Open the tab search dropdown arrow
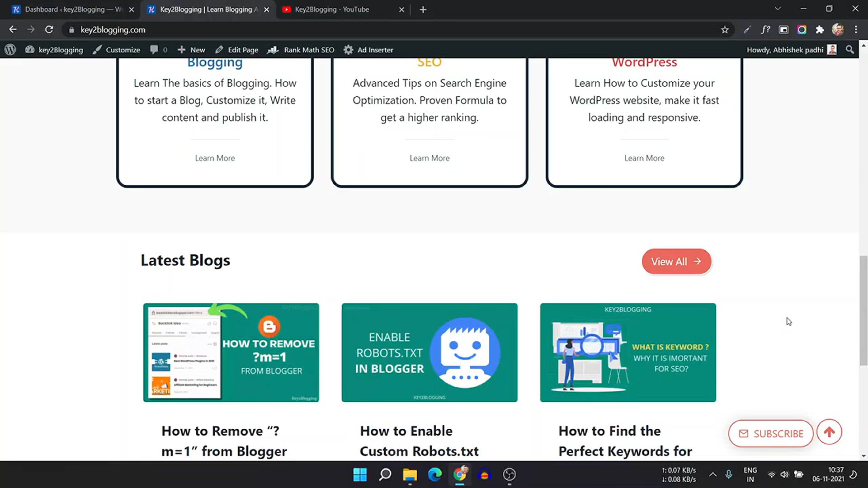The width and height of the screenshot is (868, 488). 778,9
